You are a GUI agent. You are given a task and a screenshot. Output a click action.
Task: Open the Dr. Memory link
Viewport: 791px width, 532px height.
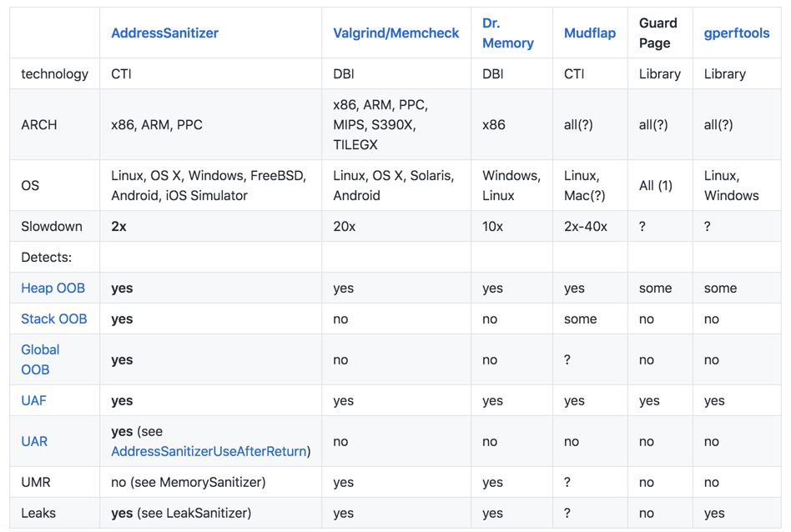click(507, 33)
